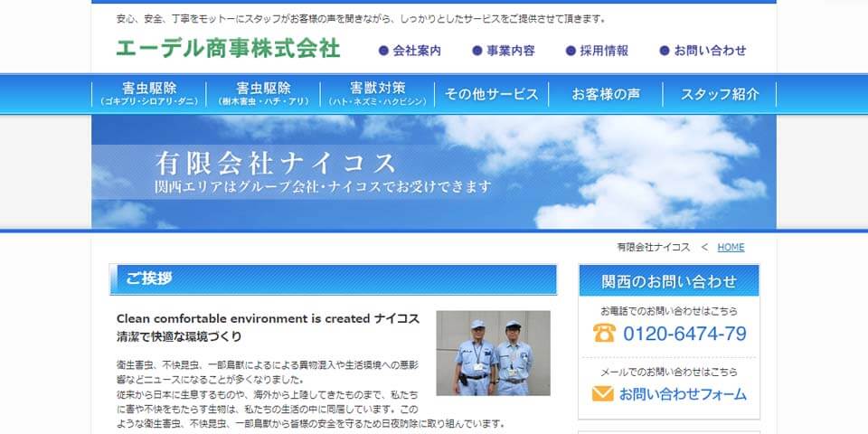This screenshot has width=868, height=434.
Task: Select 害獣対策 (ハト・ネズミ・ハクビシン) menu
Action: click(378, 94)
